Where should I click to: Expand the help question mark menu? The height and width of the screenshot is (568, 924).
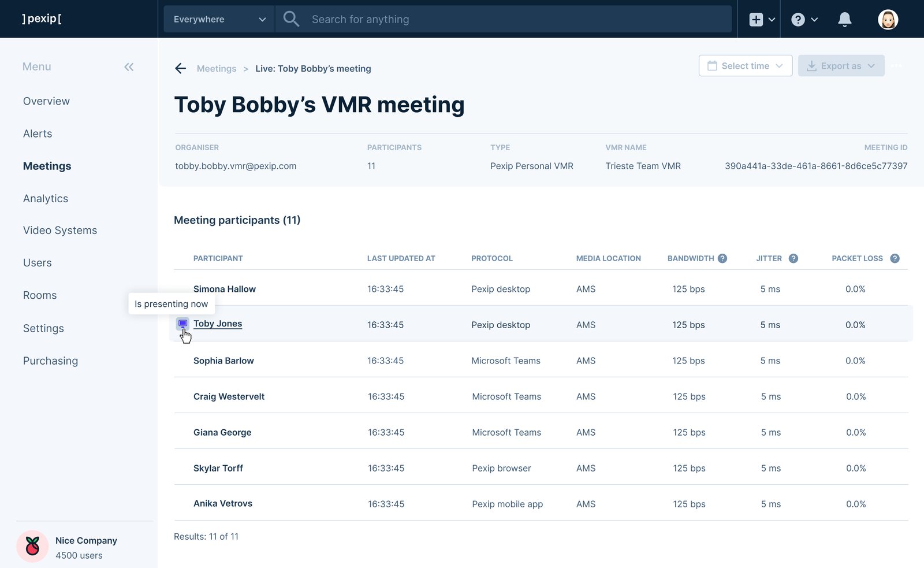(x=804, y=20)
